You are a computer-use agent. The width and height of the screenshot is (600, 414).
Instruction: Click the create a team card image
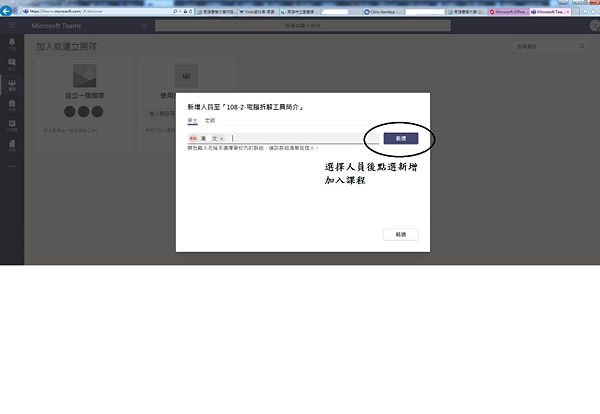pos(85,79)
